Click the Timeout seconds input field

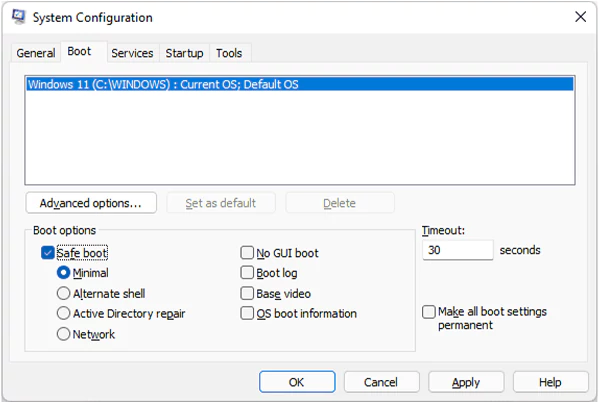[x=458, y=250]
